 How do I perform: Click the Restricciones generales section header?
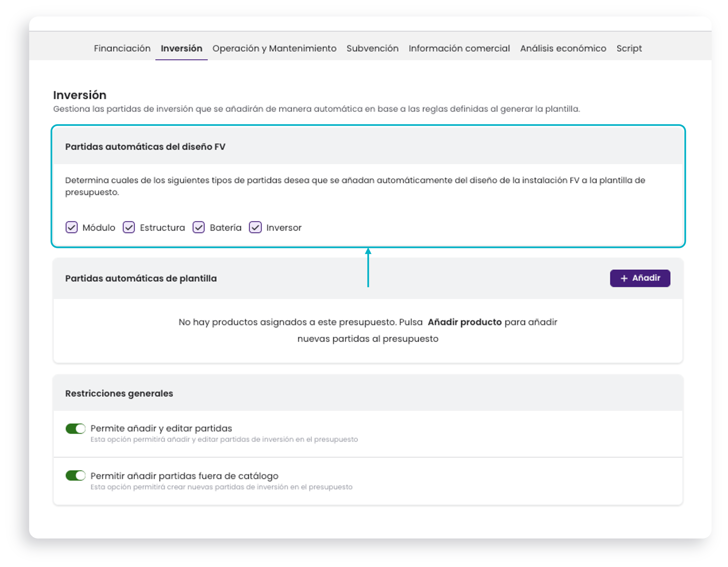(119, 393)
